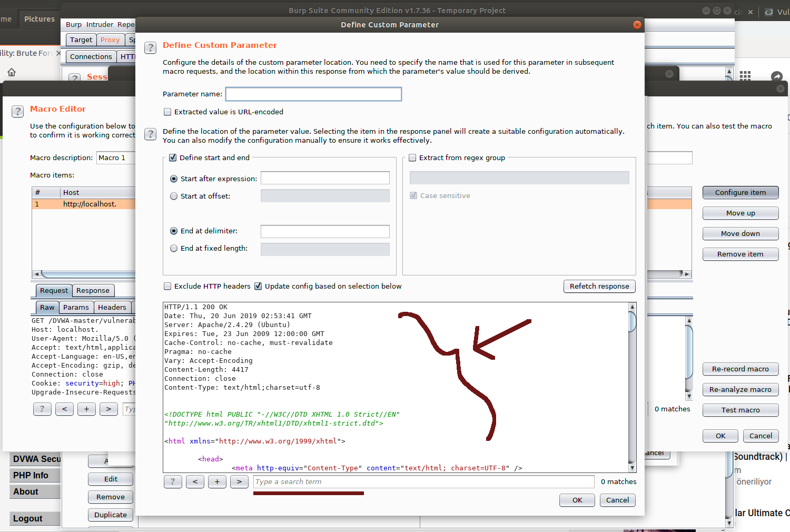The height and width of the screenshot is (532, 790).
Task: Click Host column header in macro items
Action: (x=97, y=192)
